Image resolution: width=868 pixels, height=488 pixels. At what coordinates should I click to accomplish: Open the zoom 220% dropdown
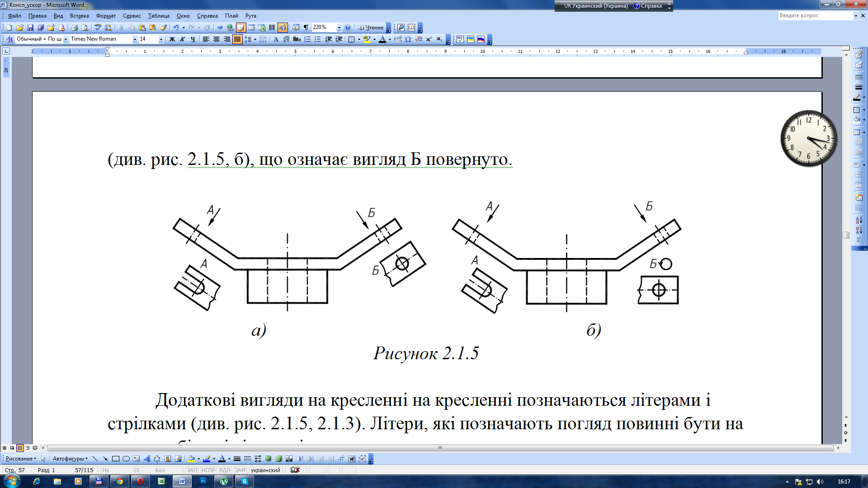tap(339, 28)
